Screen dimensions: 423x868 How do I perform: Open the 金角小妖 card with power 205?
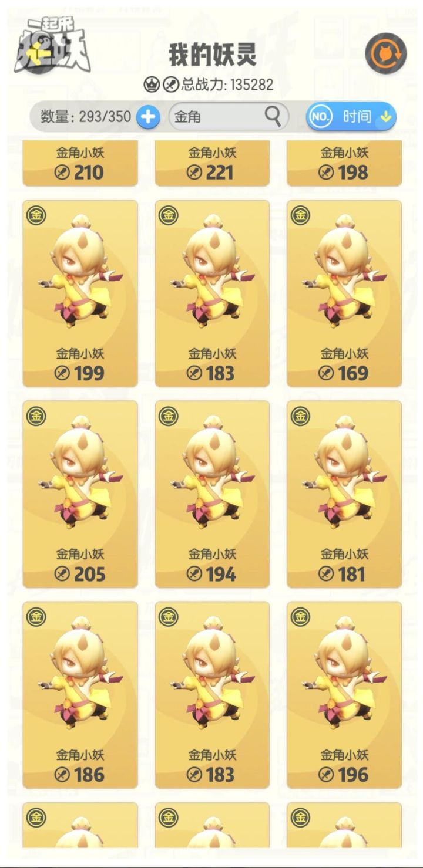coord(80,494)
